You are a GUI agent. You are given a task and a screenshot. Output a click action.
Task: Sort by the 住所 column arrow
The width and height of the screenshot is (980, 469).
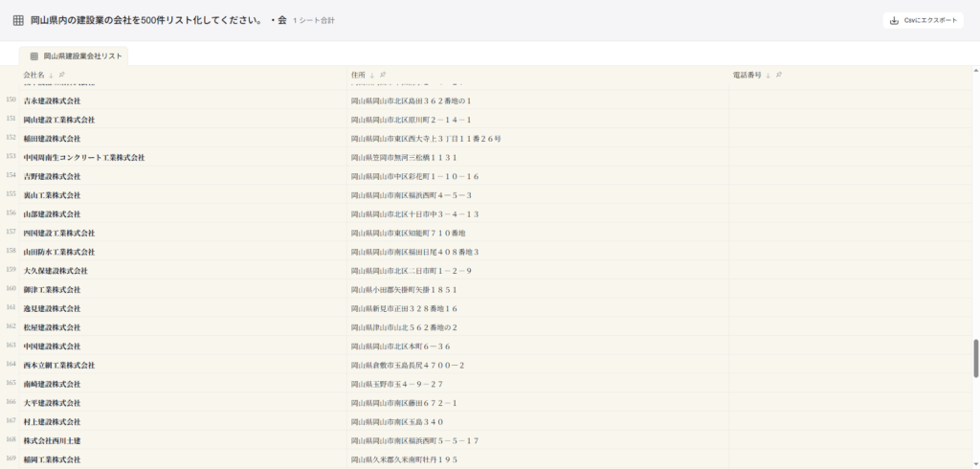tap(372, 75)
